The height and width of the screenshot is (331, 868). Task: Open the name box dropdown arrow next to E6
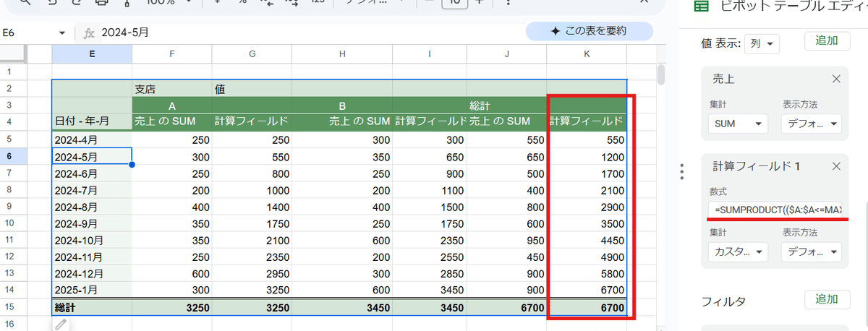[x=61, y=33]
